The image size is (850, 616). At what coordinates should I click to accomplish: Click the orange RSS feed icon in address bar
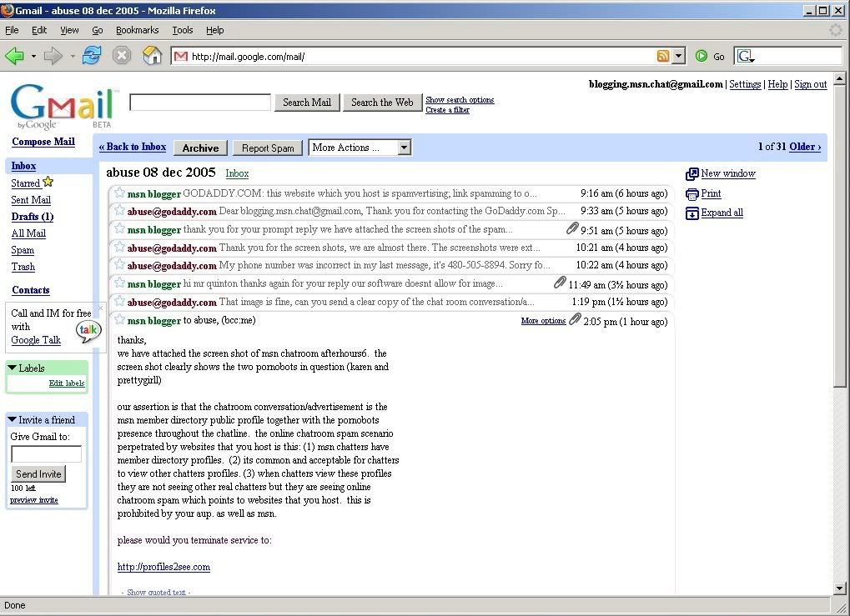click(662, 56)
